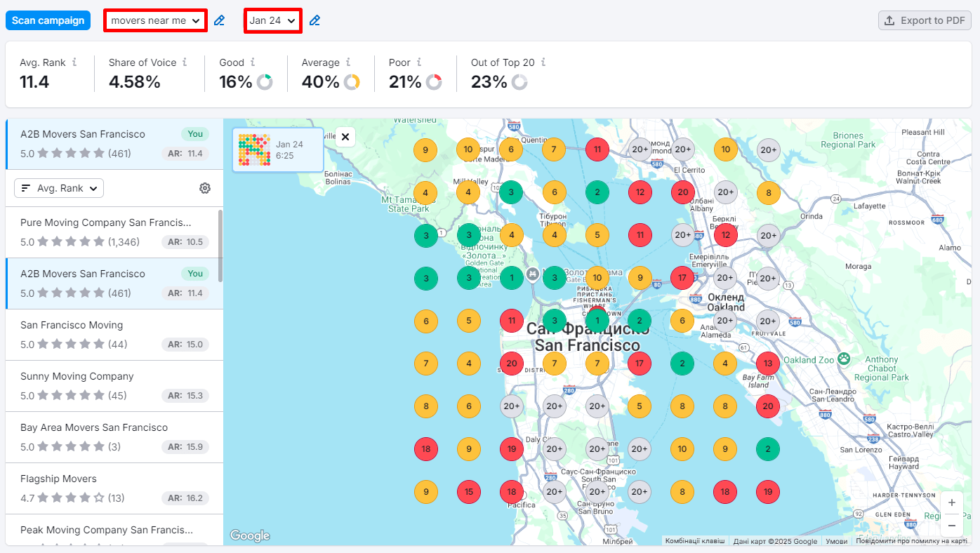Select Bay Area Movers San Francisco row
Image resolution: width=980 pixels, height=553 pixels.
114,437
